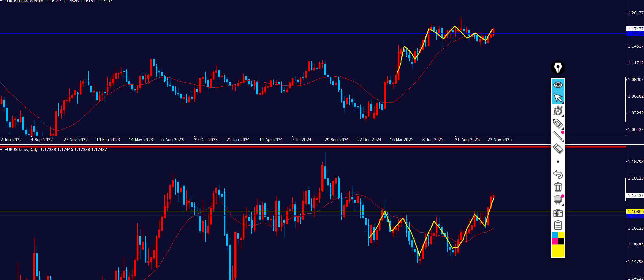Viewport: 644px width, 280px height.
Task: Pick the black color swatch
Action: pos(561,241)
